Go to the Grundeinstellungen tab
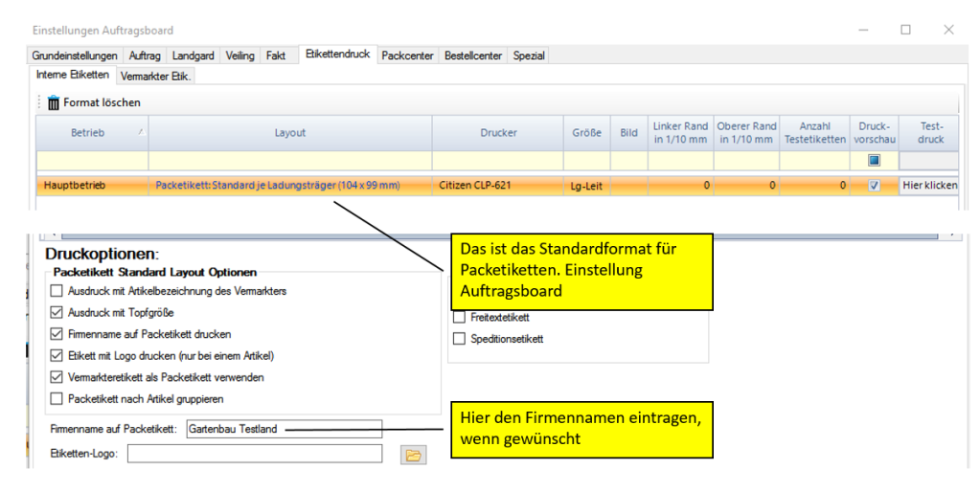 75,56
